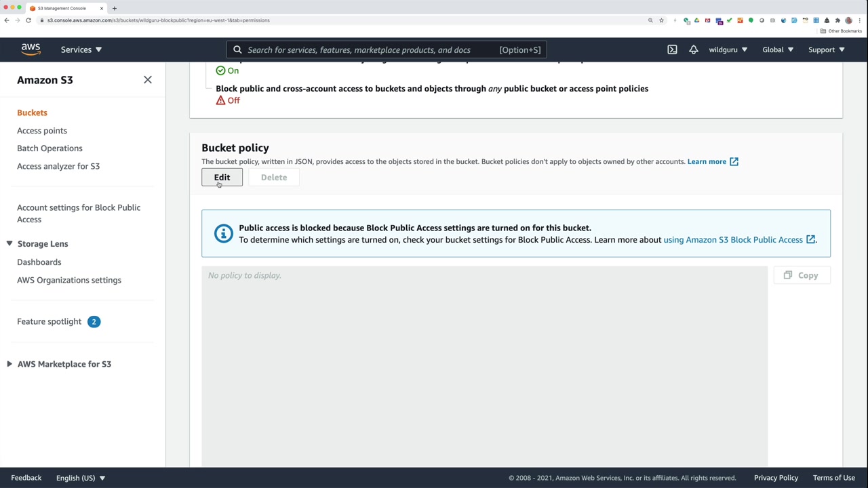Click the Feedback link in the footer
Screen dimensions: 868x488
point(26,478)
